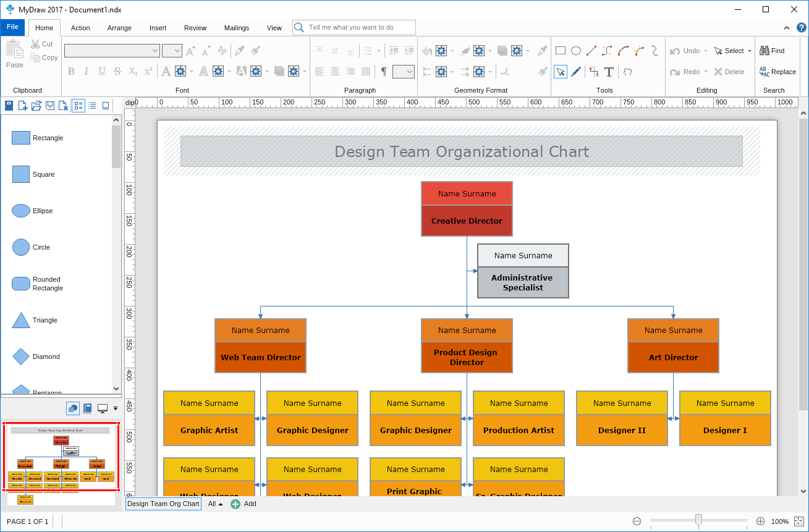Toggle Underline formatting
809x532 pixels.
102,72
